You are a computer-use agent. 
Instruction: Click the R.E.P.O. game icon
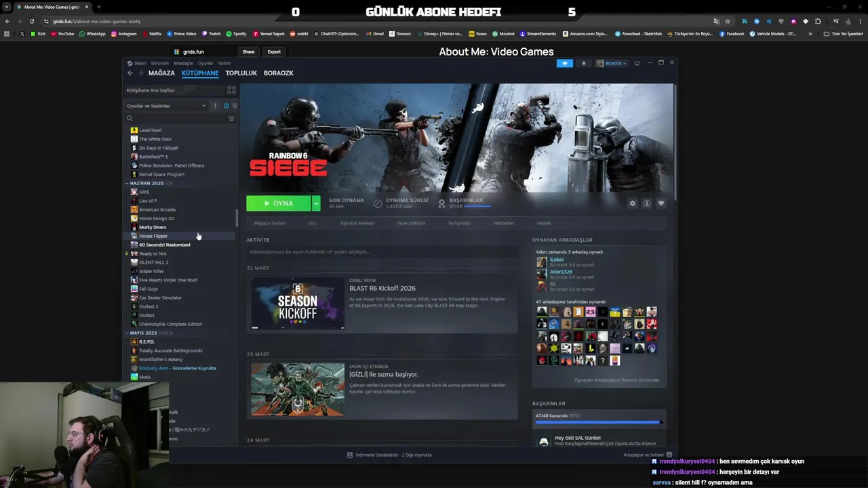coord(134,342)
